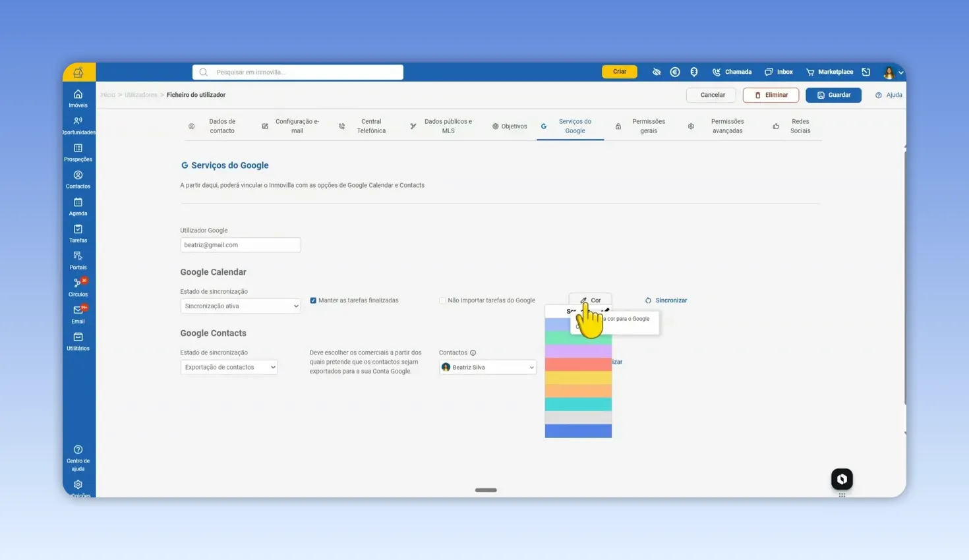Screen dimensions: 969x560
Task: Switch to Configuração e-mail tab
Action: pos(291,126)
